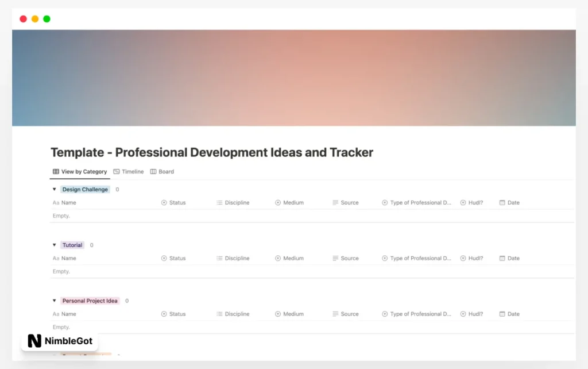Click the Hudl? header in Personal Project Idea
The width and height of the screenshot is (588, 369).
(472, 314)
